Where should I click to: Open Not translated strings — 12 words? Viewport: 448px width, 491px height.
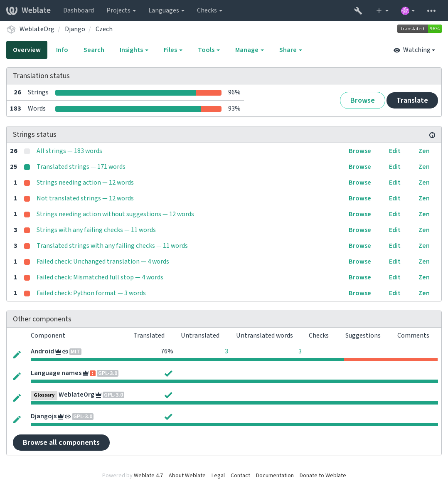[x=85, y=199]
